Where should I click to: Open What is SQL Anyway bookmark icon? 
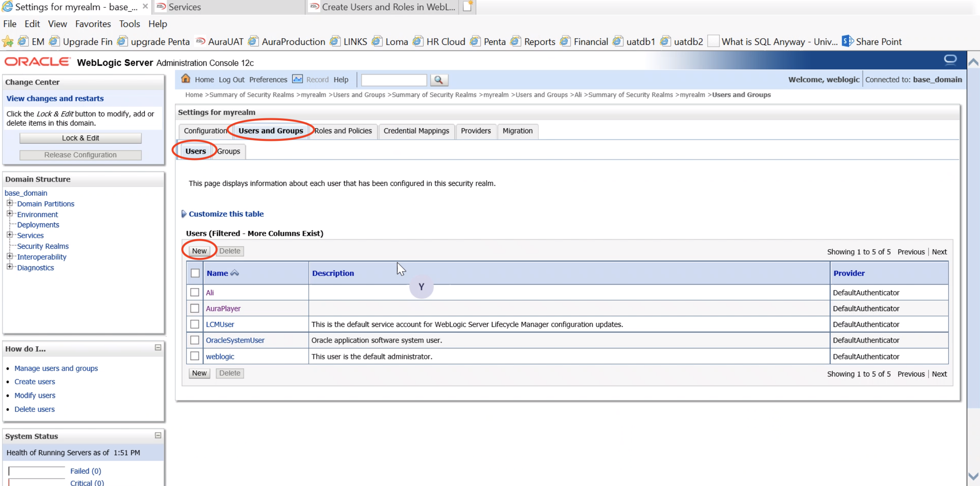pos(713,41)
